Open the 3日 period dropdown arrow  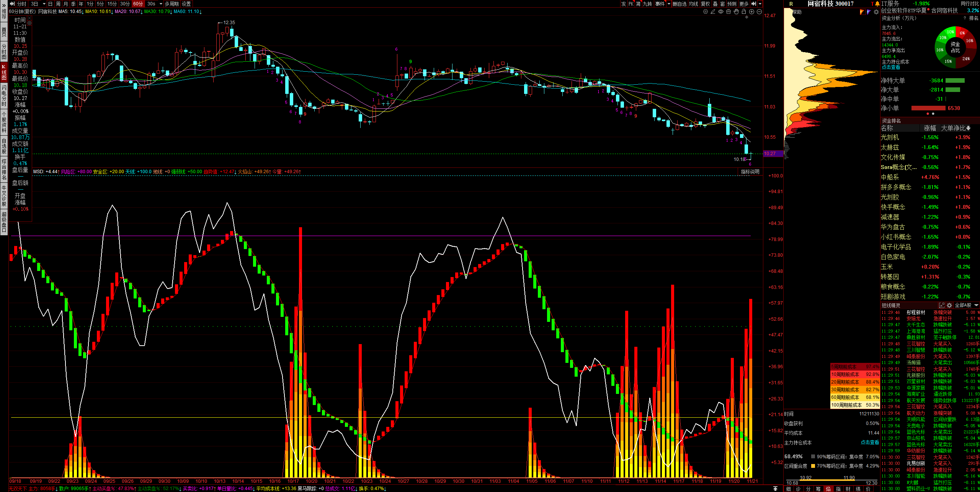pos(44,4)
